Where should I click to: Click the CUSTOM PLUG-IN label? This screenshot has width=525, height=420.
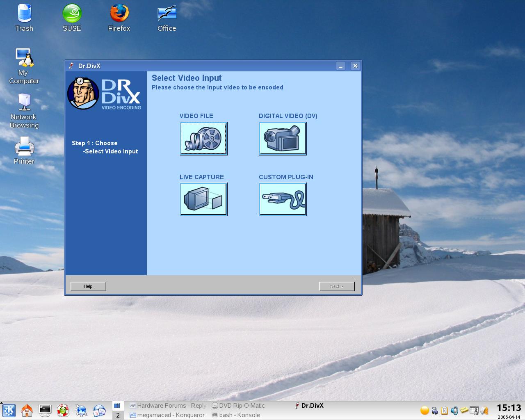[286, 177]
